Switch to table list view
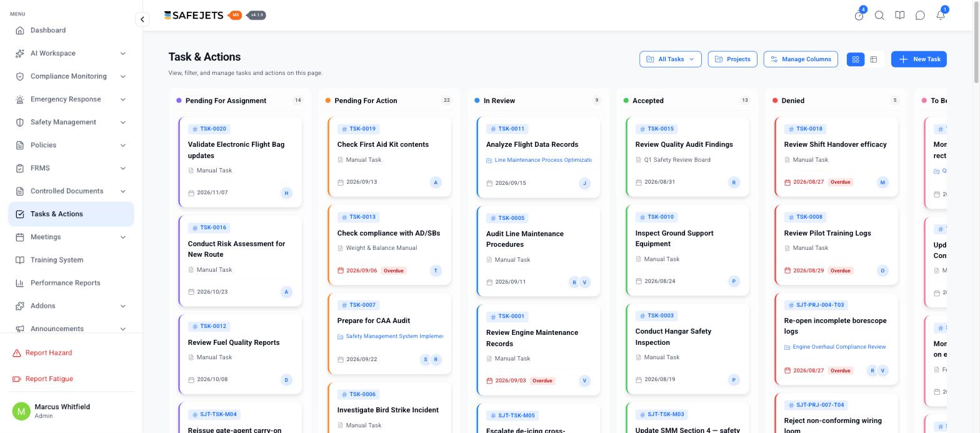This screenshot has width=980, height=433. tap(874, 59)
